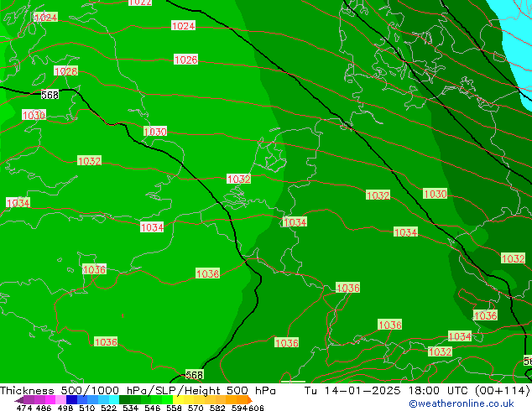The image size is (532, 411).
Task: Click the legend value 582
Action: coord(217,408)
